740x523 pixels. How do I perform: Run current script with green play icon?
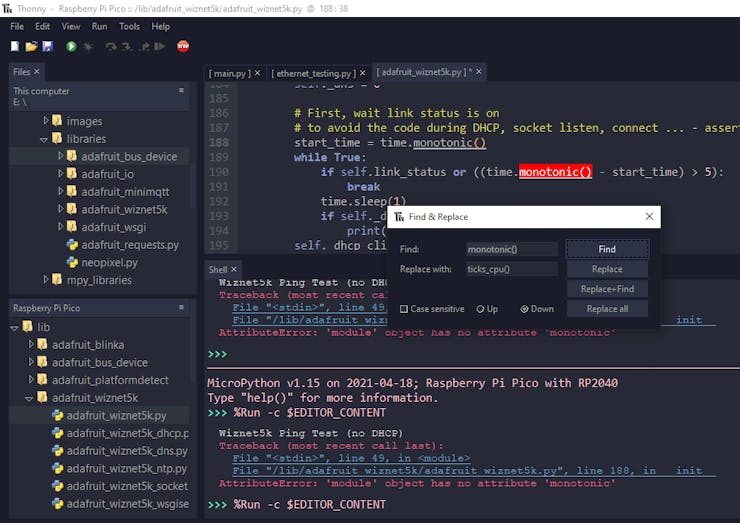point(72,46)
